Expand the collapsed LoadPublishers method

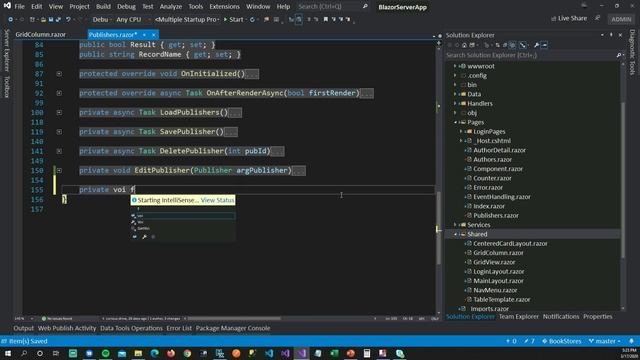(59, 112)
